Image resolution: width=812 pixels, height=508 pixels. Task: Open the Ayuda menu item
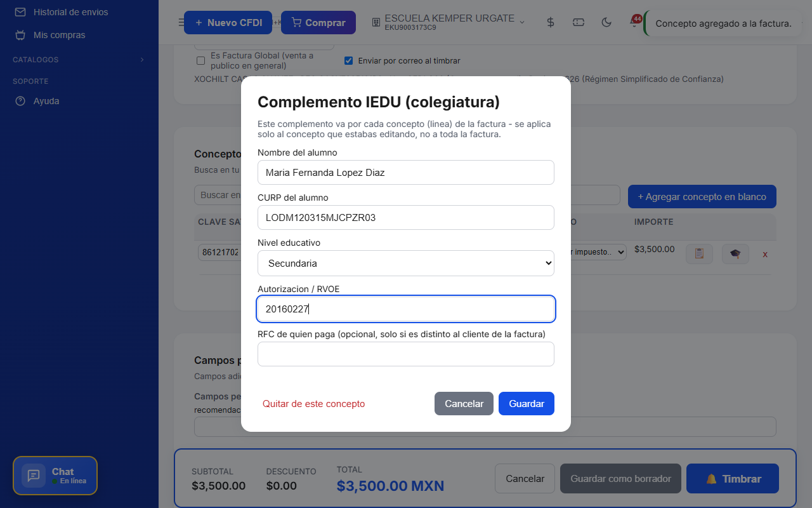click(46, 101)
